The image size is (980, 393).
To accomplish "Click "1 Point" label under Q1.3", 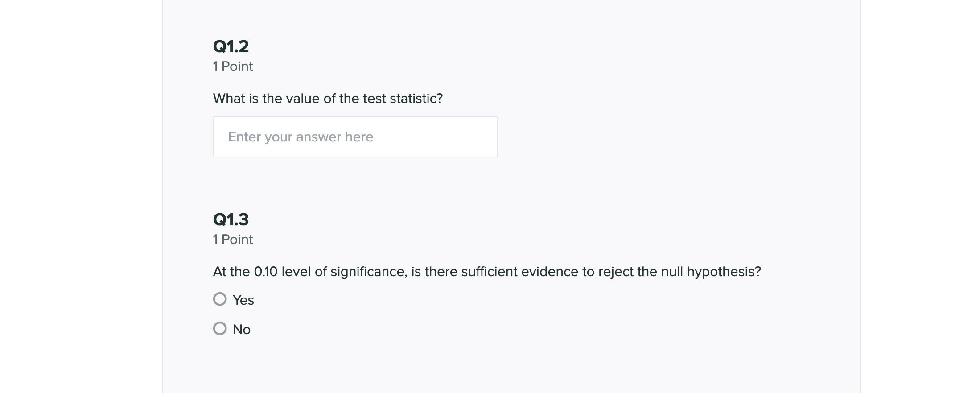I will click(233, 240).
